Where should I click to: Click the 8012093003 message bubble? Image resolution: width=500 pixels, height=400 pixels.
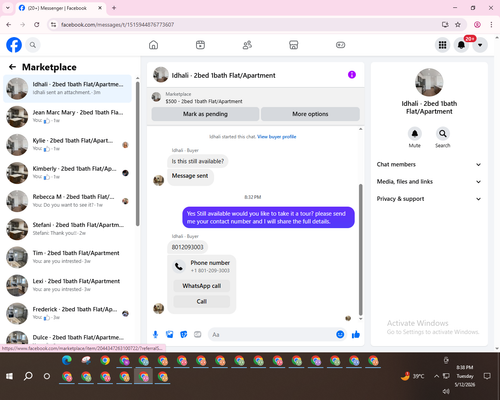[187, 247]
